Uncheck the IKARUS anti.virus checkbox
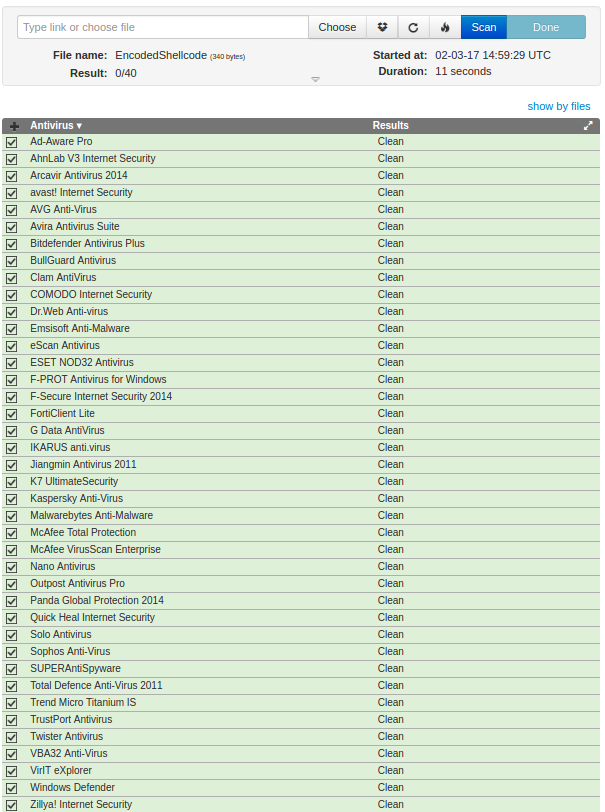The image size is (605, 812). (12, 448)
